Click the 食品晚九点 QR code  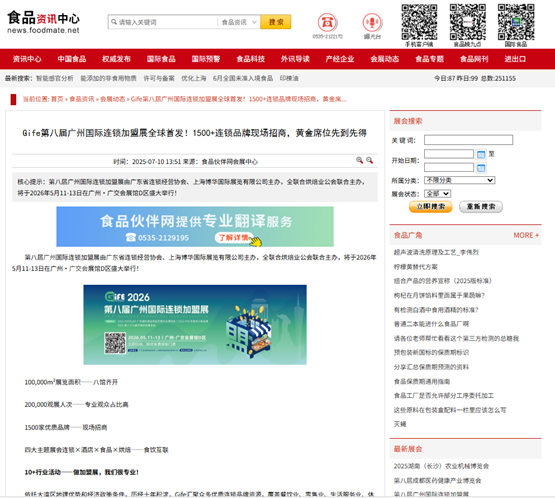click(x=468, y=22)
